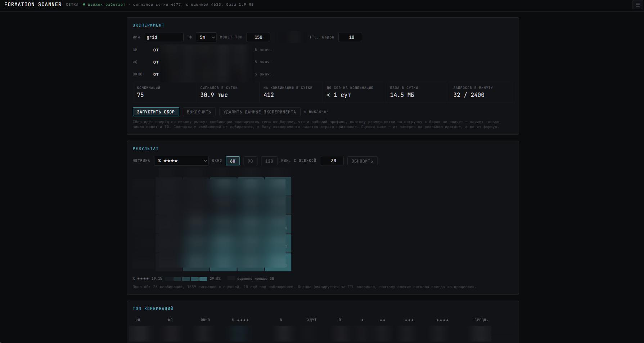This screenshot has width=644, height=343.
Task: Click the value '30.9 тыс' signals per day
Action: (x=214, y=95)
